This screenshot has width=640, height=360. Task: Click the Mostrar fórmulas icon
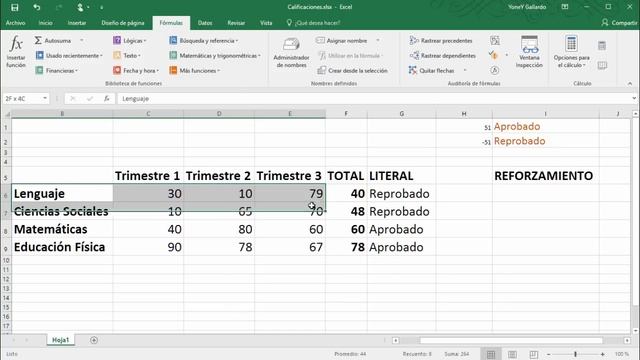pos(495,40)
